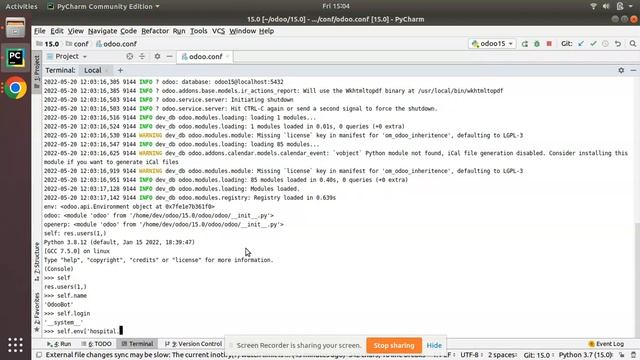Open Version Control tool window
This screenshot has width=640, height=360.
193,344
